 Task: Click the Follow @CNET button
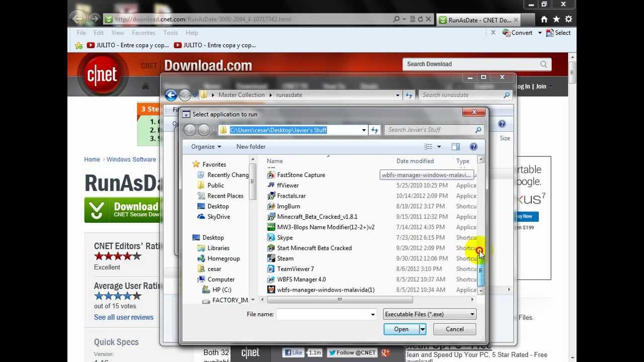(352, 353)
